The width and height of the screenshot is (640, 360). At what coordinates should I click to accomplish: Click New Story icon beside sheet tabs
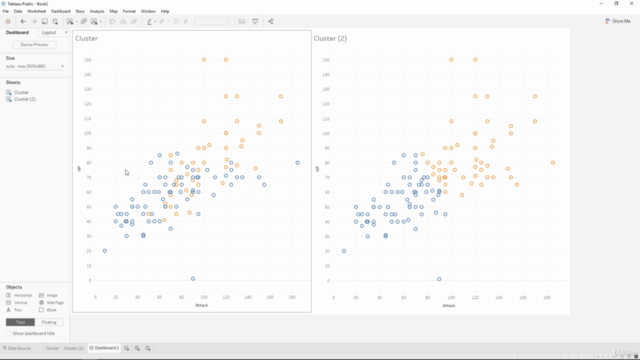click(148, 348)
